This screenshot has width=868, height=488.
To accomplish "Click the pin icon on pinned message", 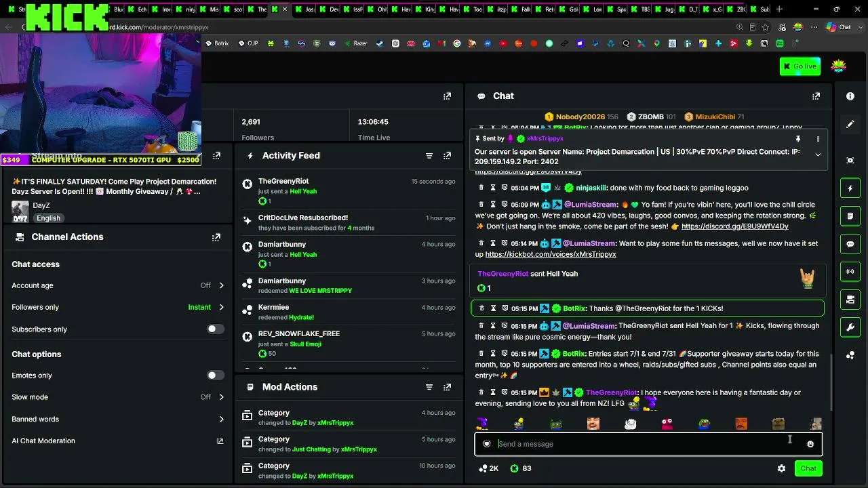I will tap(798, 139).
